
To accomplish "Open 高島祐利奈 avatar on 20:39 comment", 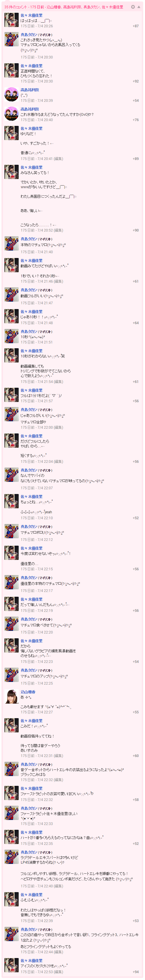I will click(x=11, y=95).
